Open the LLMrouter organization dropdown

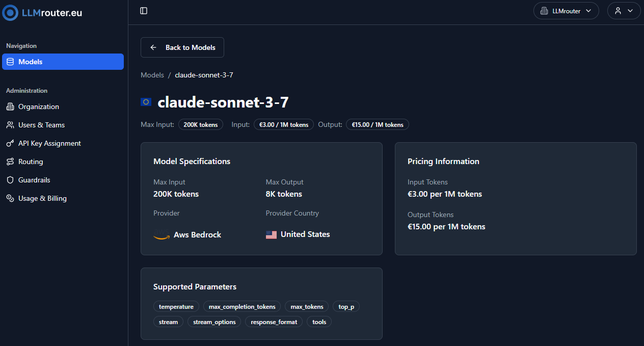566,11
